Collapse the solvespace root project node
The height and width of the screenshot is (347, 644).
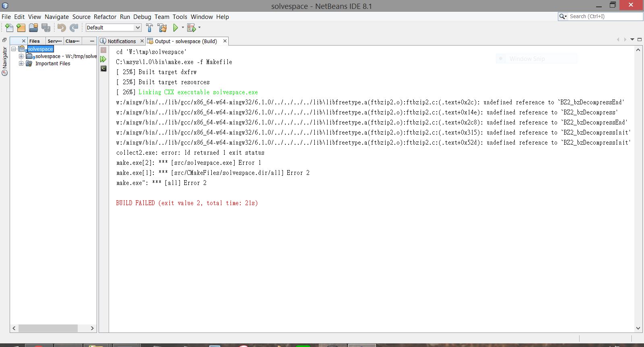click(14, 49)
